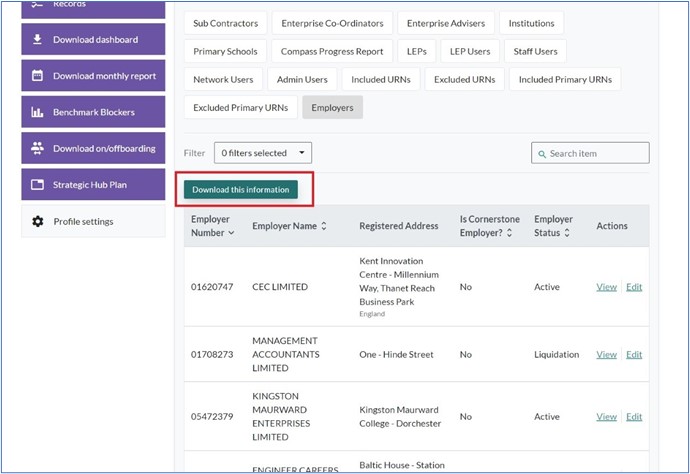
Task: Click the bar chart icon on Benchmark Blockers
Action: click(x=37, y=112)
